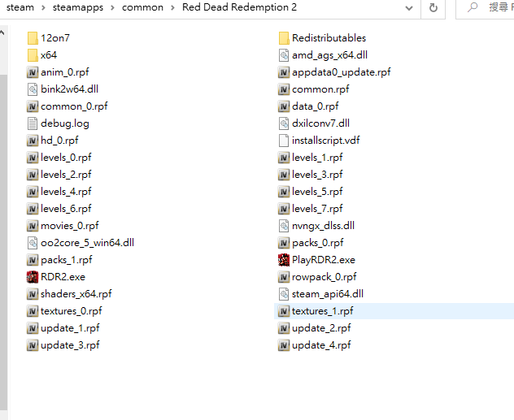Expand the chevron after steamapps breadcrumb

tap(112, 7)
